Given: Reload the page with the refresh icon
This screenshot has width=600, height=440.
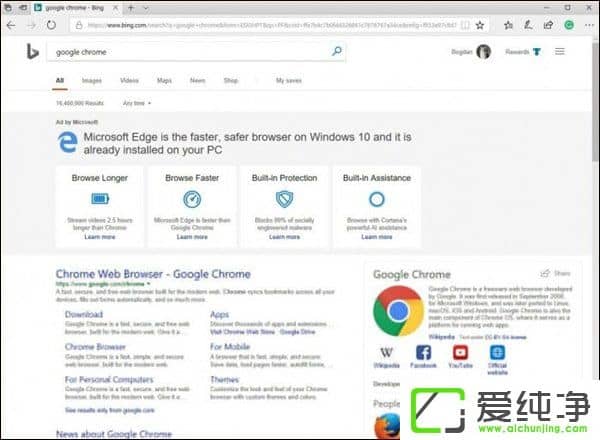Looking at the screenshot, I should (x=51, y=25).
